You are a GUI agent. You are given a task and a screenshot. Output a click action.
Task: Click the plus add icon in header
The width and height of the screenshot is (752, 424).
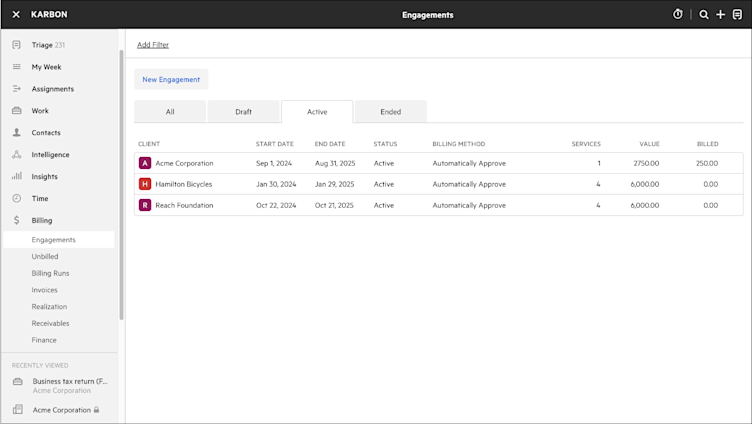point(720,15)
